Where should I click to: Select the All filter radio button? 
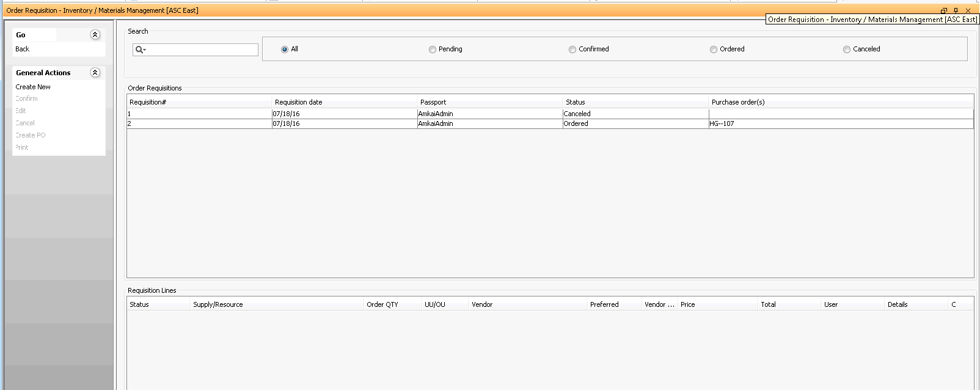[285, 50]
